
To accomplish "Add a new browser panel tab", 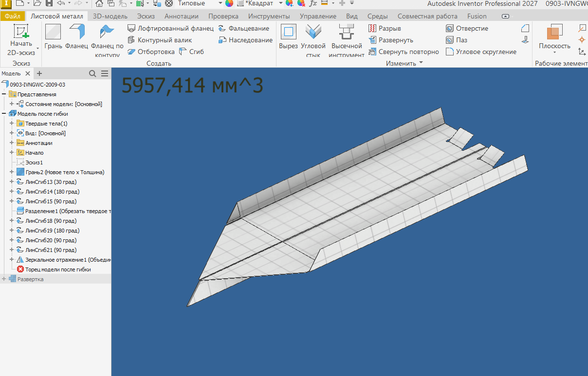I will 39,73.
